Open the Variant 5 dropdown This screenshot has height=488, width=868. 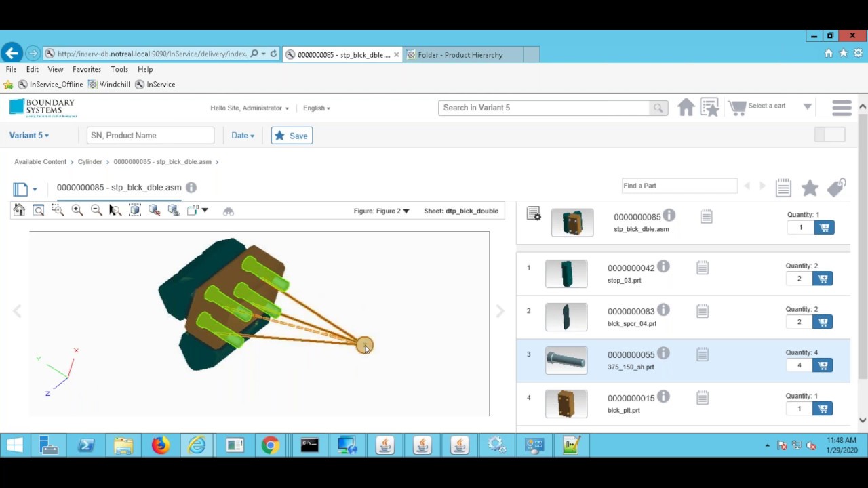pos(29,136)
